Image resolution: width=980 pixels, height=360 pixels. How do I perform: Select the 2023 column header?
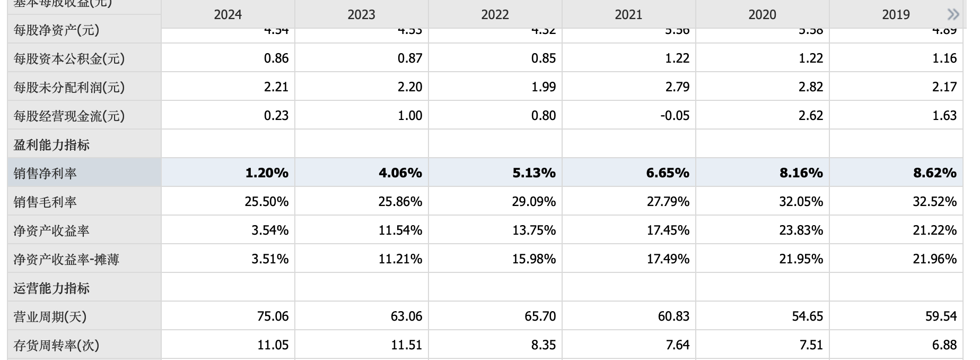tap(361, 14)
